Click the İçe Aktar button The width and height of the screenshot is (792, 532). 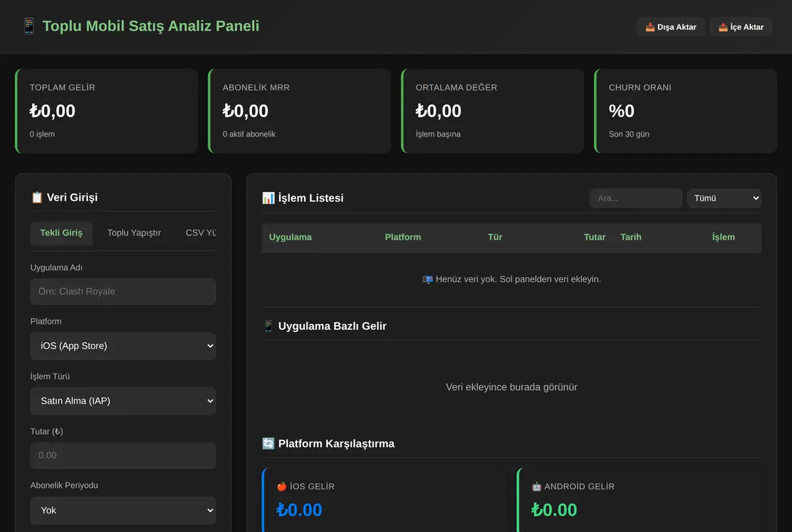pyautogui.click(x=741, y=27)
